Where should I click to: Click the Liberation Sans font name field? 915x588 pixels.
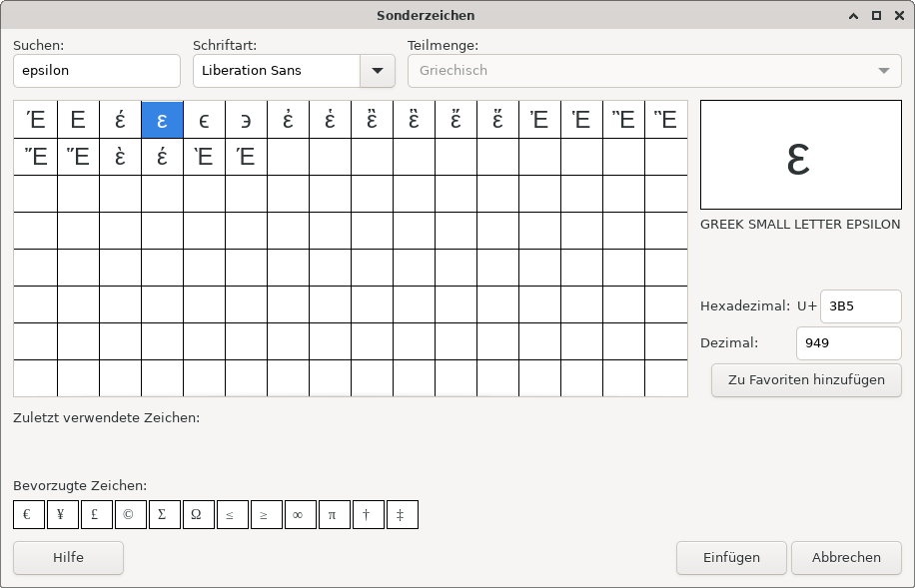pos(277,71)
